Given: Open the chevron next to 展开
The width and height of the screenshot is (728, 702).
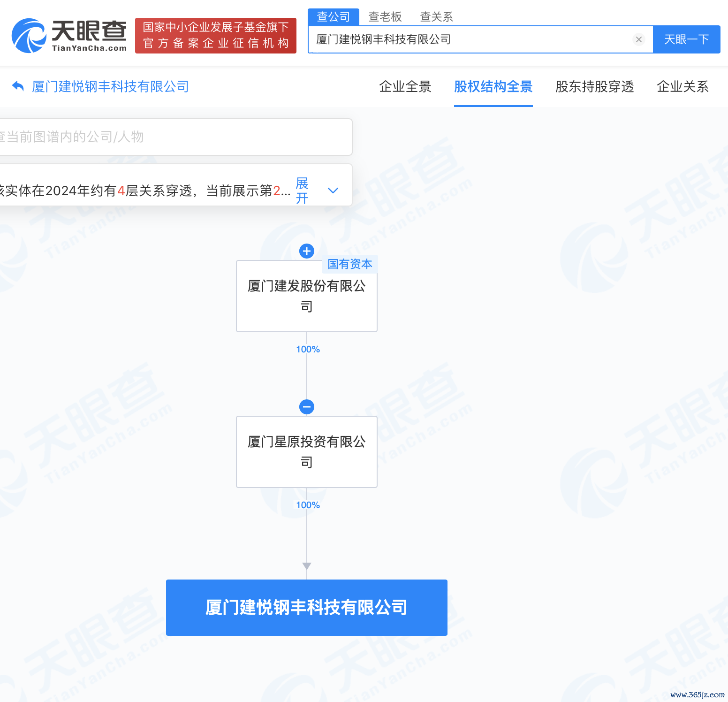Looking at the screenshot, I should click(333, 191).
